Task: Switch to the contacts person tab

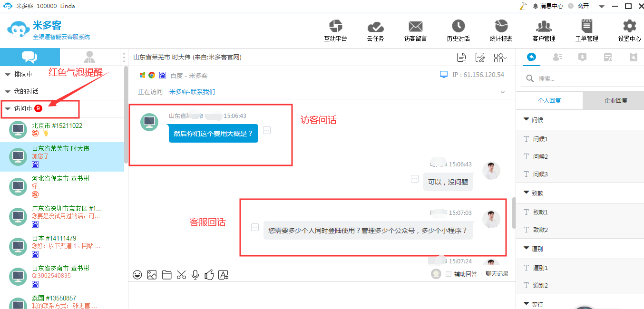Action: [x=89, y=57]
